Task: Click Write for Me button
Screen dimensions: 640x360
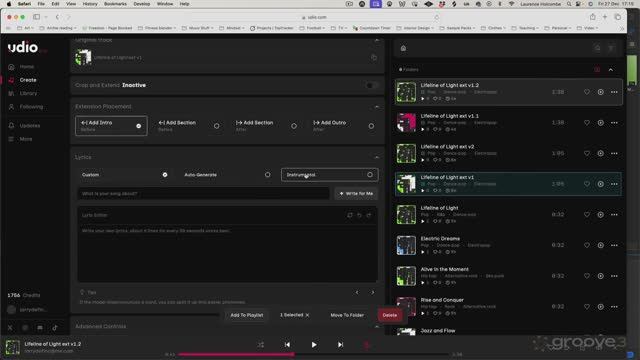Action: 356,193
